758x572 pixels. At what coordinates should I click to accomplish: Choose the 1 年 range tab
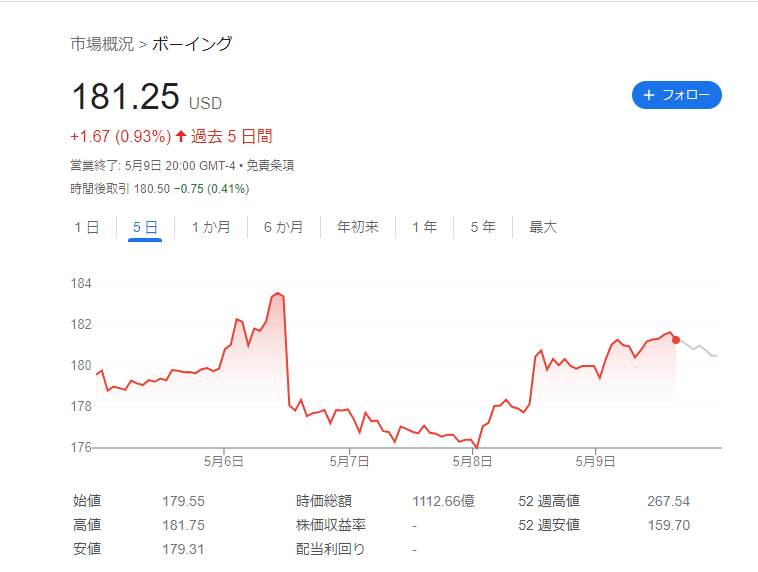coord(424,227)
